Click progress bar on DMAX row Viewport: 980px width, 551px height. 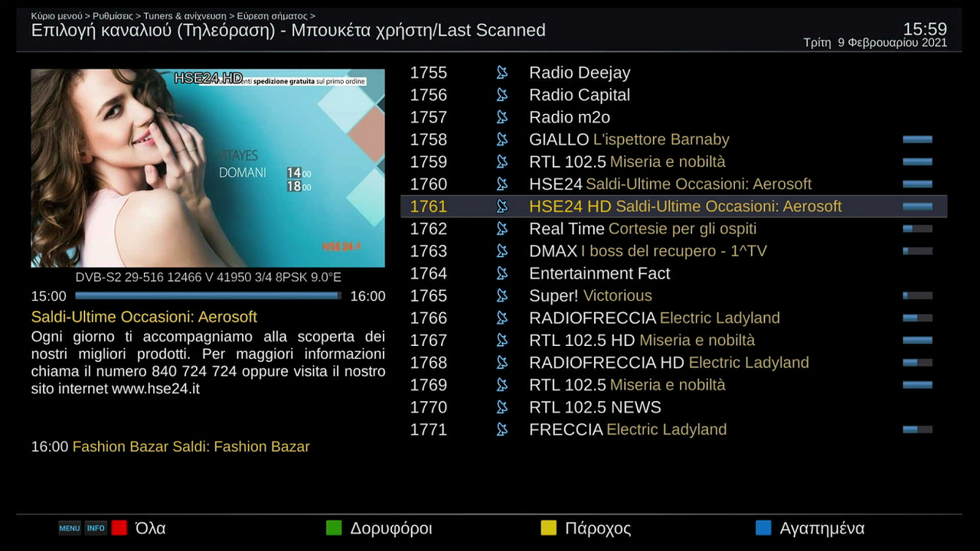(917, 250)
